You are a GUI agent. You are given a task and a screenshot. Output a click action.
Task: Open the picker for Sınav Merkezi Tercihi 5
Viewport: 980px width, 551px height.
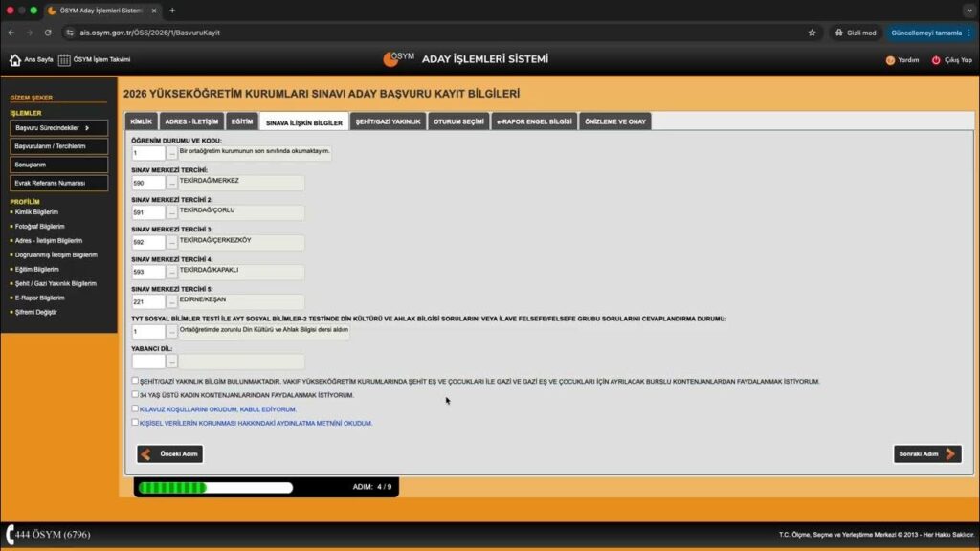pyautogui.click(x=172, y=301)
